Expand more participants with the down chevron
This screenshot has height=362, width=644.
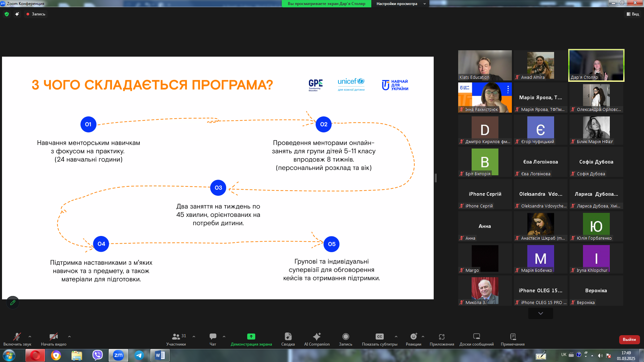tap(541, 313)
